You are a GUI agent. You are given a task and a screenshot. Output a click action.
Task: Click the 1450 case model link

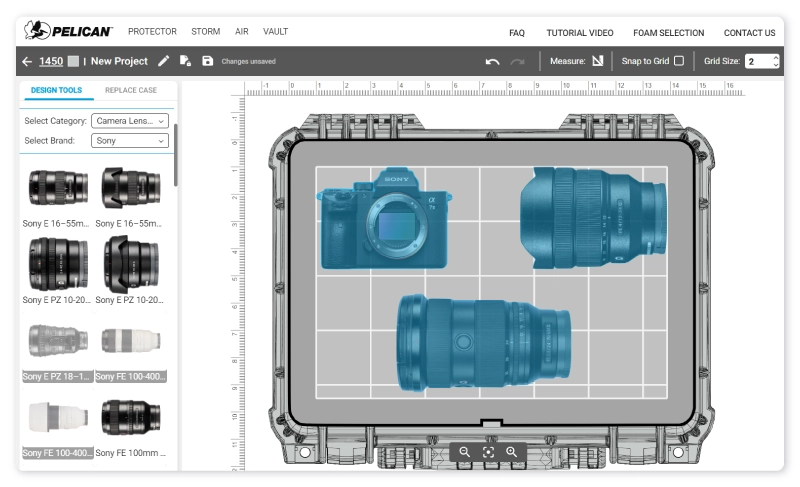point(51,61)
